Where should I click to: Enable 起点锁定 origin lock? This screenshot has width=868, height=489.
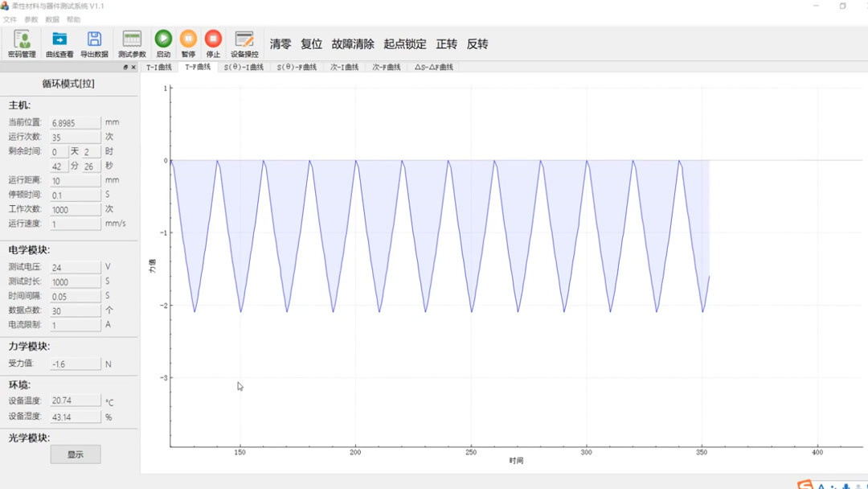click(x=403, y=44)
